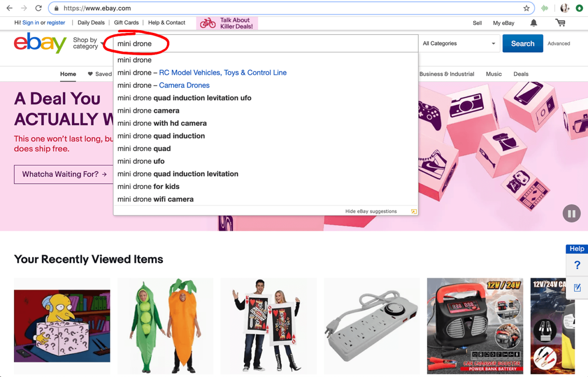Hide eBay suggestions in dropdown
The width and height of the screenshot is (588, 377).
click(x=371, y=211)
